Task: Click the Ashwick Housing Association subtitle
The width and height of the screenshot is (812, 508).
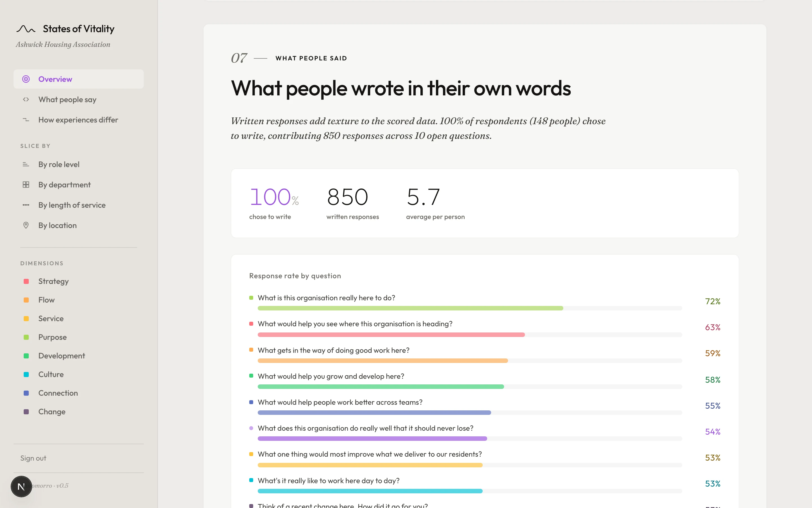Action: pos(63,44)
